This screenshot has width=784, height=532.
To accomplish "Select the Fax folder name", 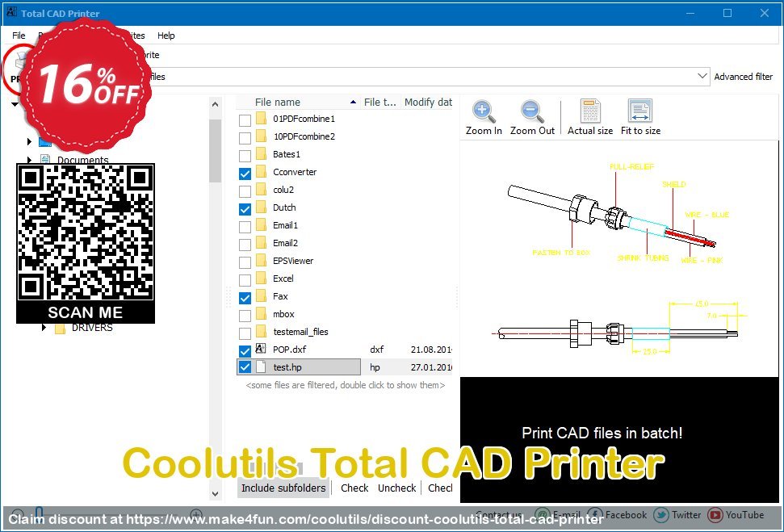I will [280, 296].
